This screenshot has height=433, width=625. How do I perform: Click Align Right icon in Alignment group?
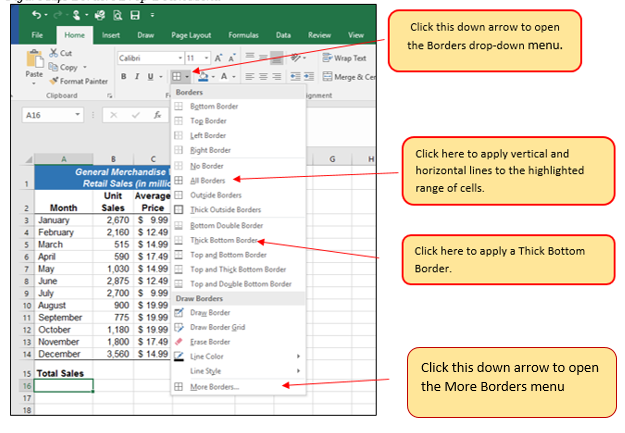coord(276,76)
